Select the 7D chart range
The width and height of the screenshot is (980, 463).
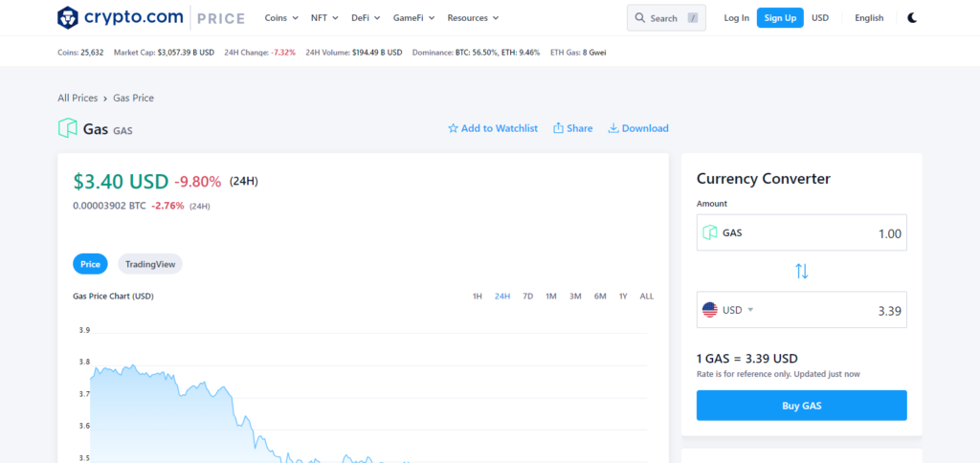coord(527,297)
